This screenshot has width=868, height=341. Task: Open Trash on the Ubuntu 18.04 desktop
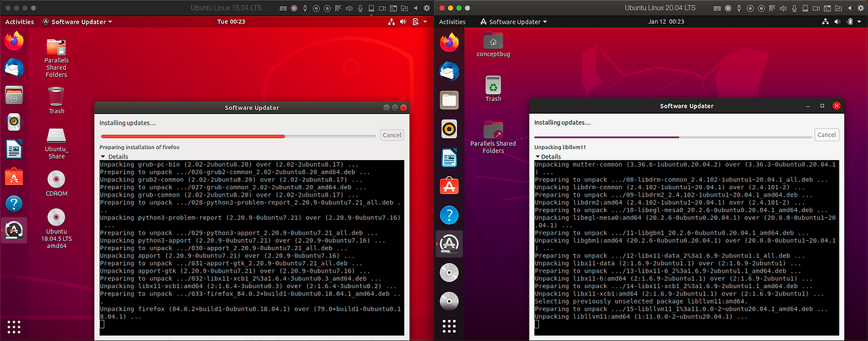click(x=56, y=100)
